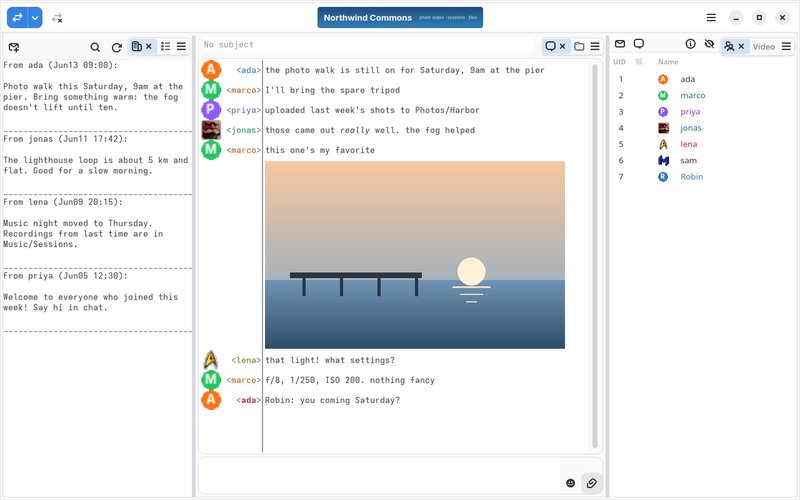The image size is (800, 500).
Task: Close the users list tab
Action: point(741,46)
